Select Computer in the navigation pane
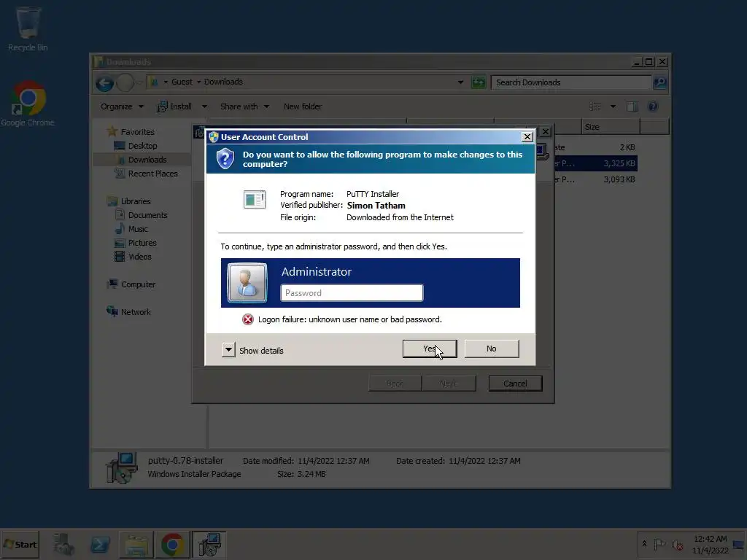 pos(138,284)
